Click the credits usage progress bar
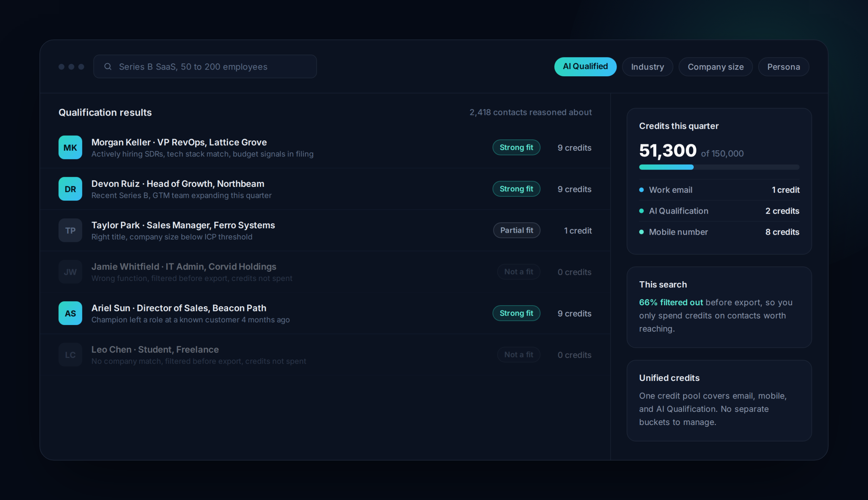The width and height of the screenshot is (868, 500). (719, 167)
